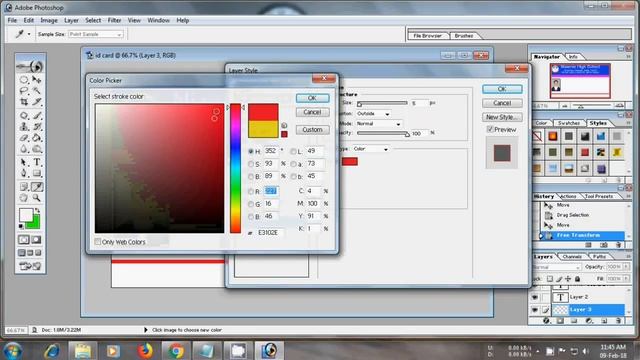Select the L lightness radio button
Screen dimensions: 640x360
293,151
